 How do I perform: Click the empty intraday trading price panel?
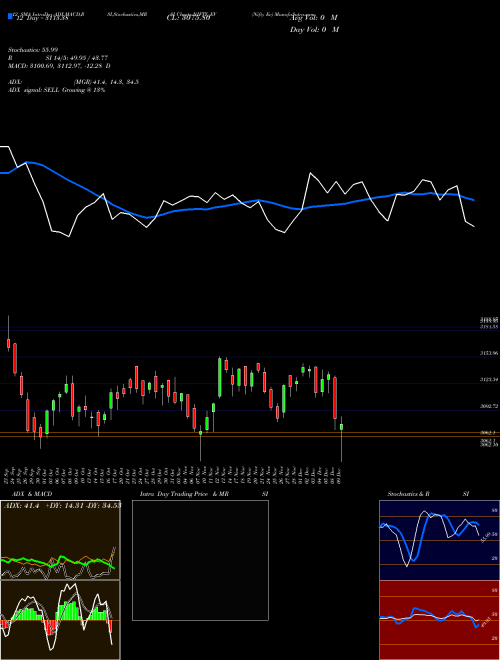(200, 560)
